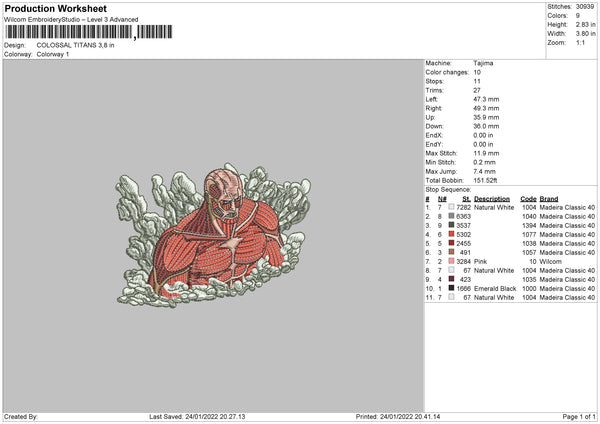Viewport: 600px width, 424px height.
Task: Click the 'Brand' column header
Action: coord(549,199)
